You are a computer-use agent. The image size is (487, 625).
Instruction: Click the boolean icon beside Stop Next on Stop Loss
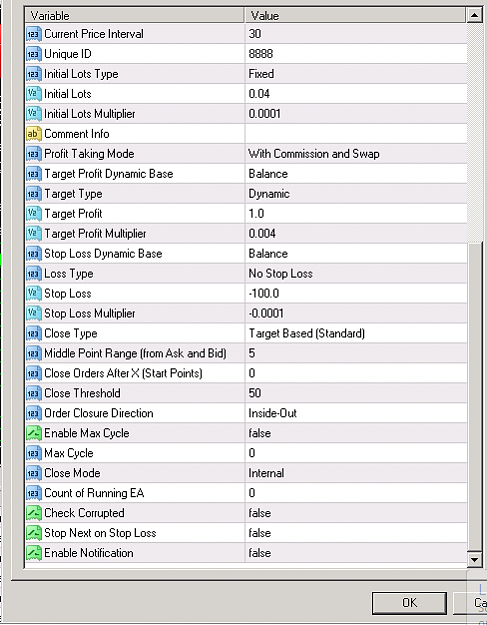pos(34,533)
